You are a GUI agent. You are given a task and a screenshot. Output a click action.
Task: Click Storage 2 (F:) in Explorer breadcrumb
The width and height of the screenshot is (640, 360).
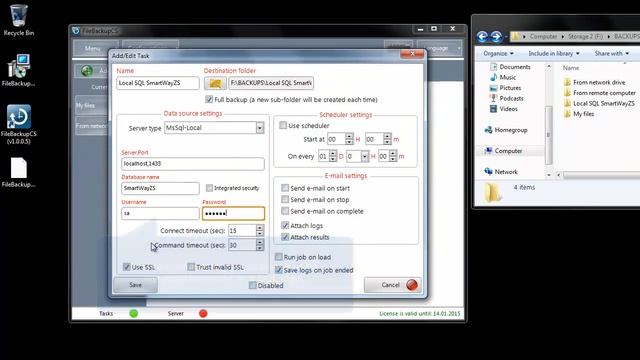point(585,37)
